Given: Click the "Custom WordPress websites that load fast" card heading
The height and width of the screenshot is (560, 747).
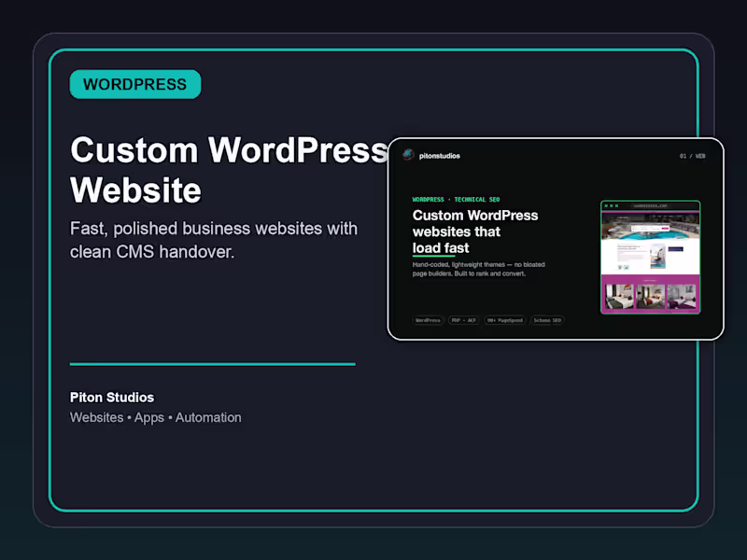Looking at the screenshot, I should pos(475,231).
